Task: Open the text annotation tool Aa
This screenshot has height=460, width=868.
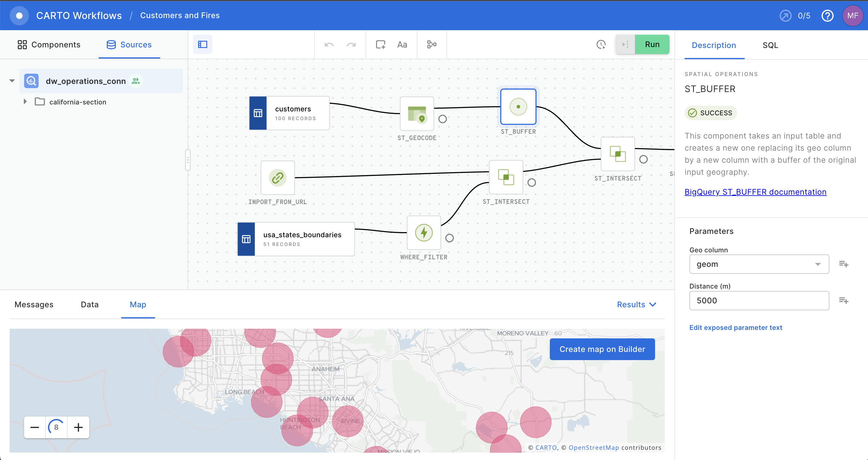Action: 402,44
